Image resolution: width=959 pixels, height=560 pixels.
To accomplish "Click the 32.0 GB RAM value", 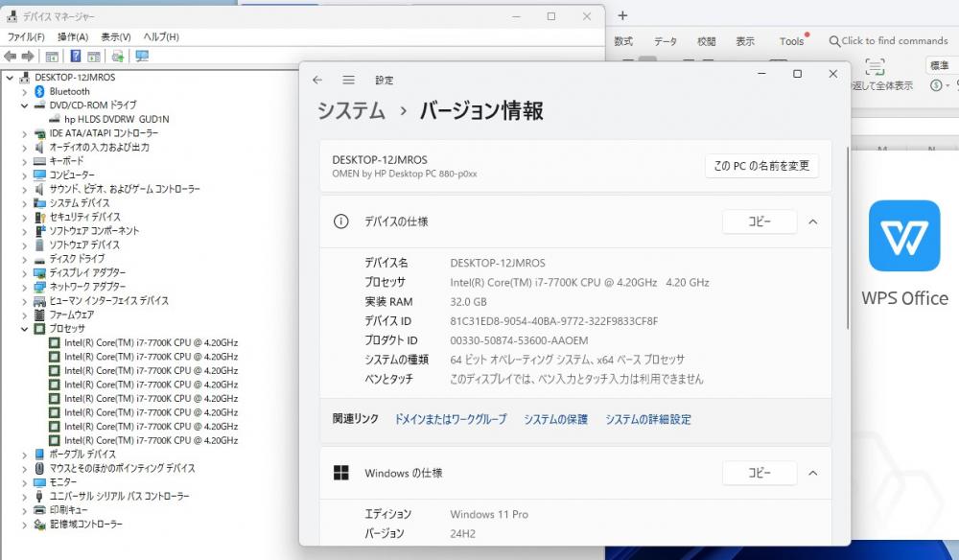I will point(469,301).
